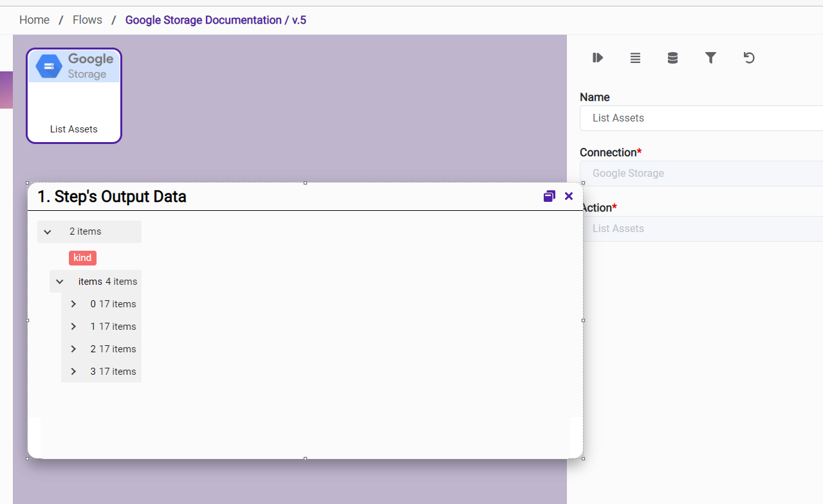
Task: Collapse the root 2 items node
Action: 48,232
